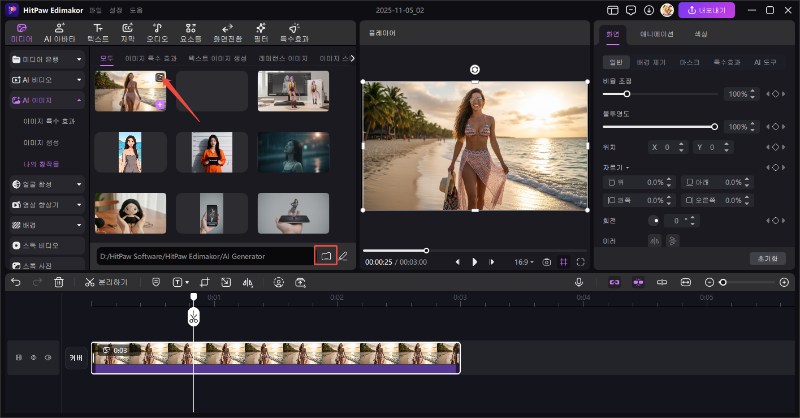Viewport: 800px width, 418px height.
Task: Click the delete trash icon in timeline toolbar
Action: pyautogui.click(x=59, y=283)
